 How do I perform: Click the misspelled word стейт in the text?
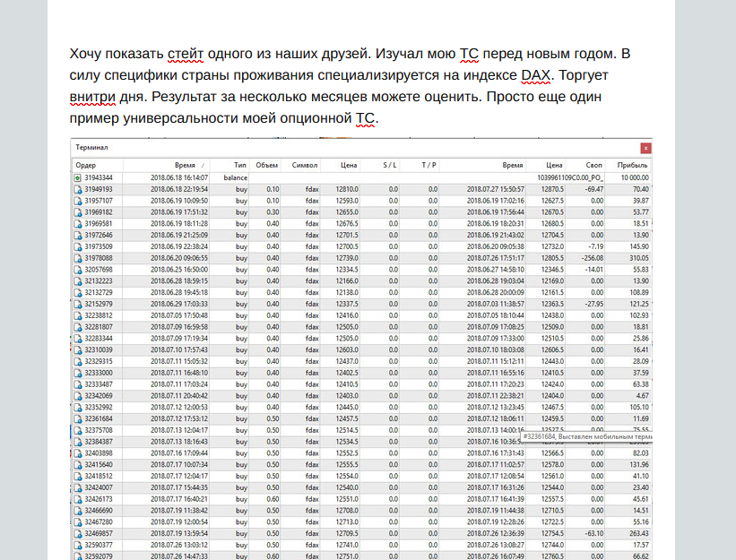[x=186, y=54]
